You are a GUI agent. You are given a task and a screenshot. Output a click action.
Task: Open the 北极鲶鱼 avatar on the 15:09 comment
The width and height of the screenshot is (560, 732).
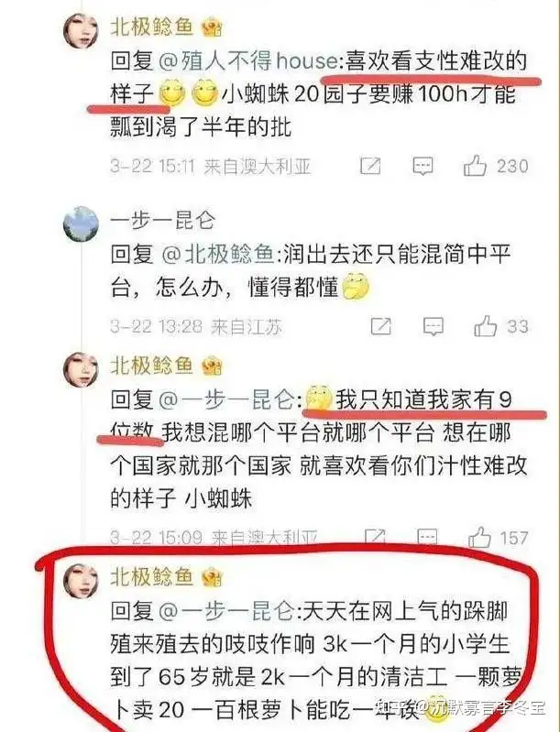[82, 370]
